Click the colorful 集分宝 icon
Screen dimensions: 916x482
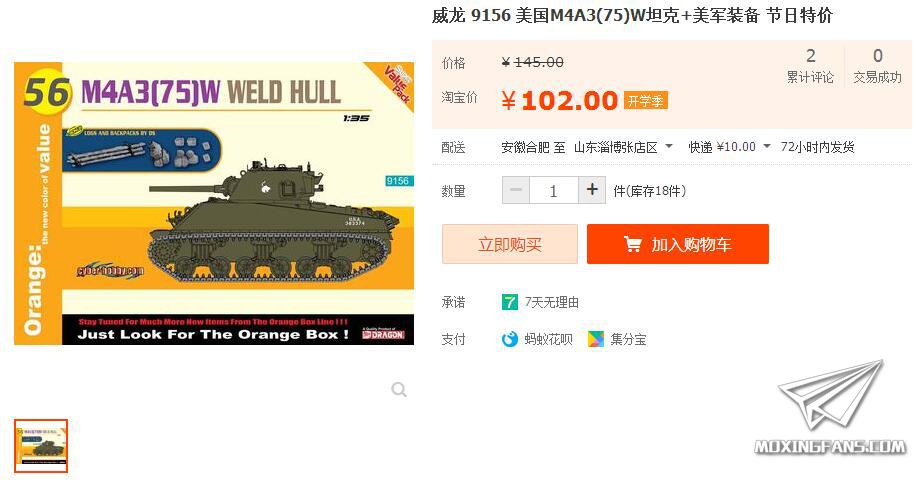tap(596, 339)
